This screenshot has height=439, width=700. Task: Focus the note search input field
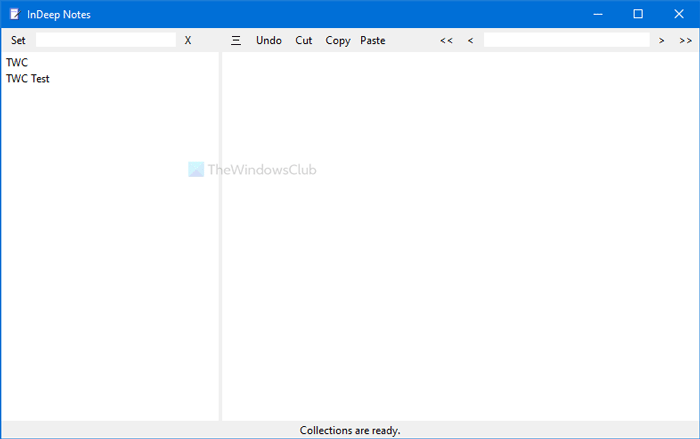pos(566,40)
